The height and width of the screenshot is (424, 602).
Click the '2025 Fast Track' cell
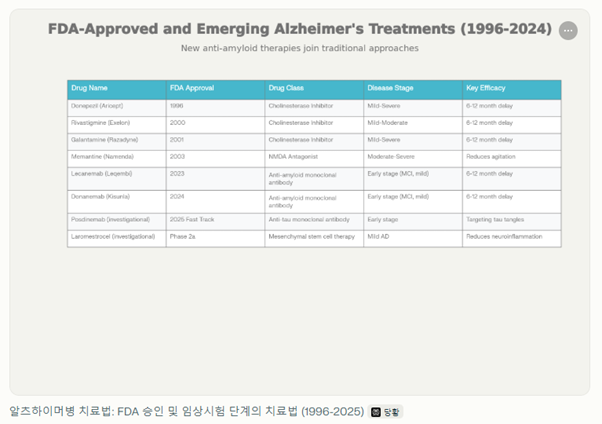tap(215, 222)
